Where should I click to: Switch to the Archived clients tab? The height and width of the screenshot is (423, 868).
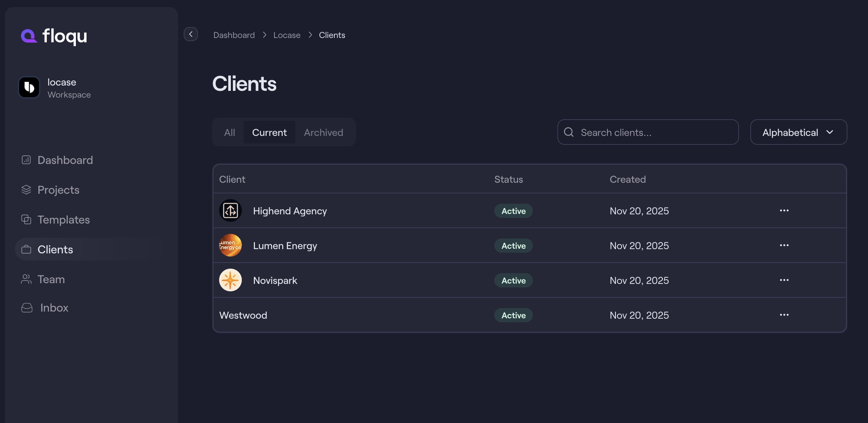[323, 132]
